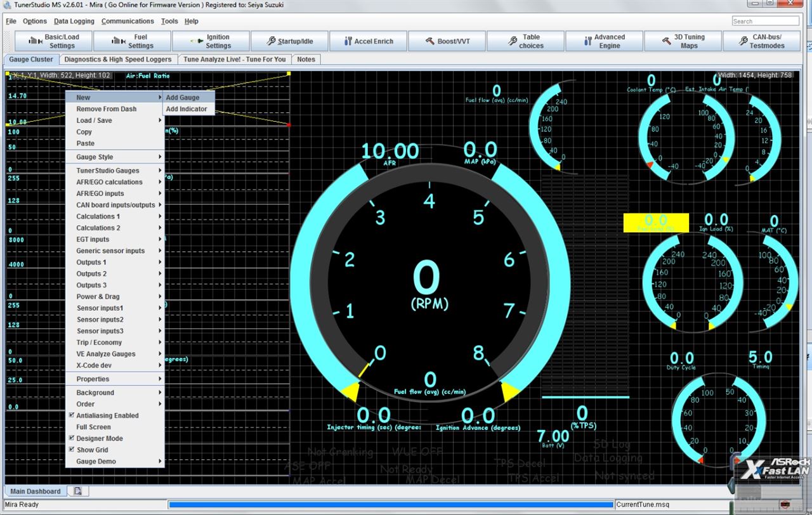
Task: Select Copy in the context menu
Action: (115, 132)
